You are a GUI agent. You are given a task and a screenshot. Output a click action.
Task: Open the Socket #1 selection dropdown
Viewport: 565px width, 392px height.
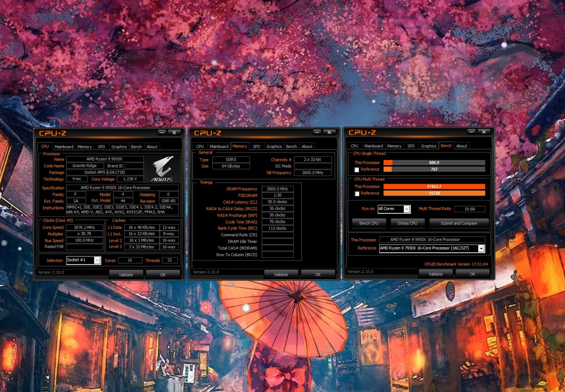(x=97, y=261)
